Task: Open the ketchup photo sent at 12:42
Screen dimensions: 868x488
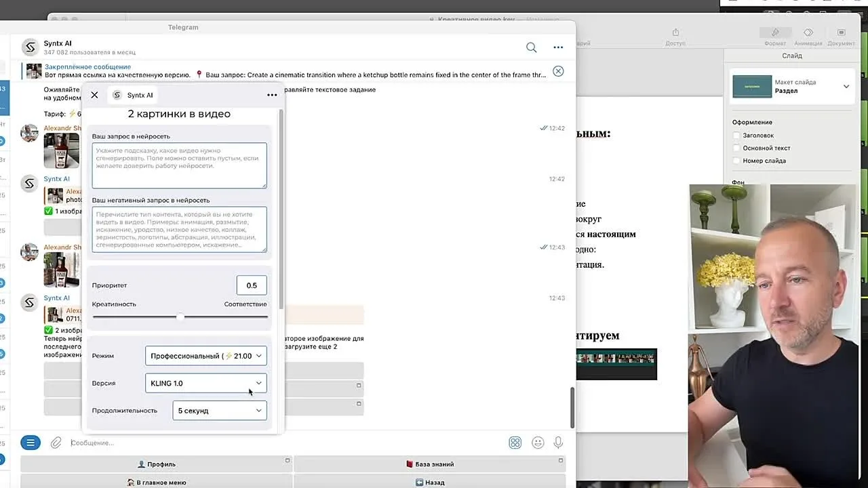Action: (x=62, y=150)
